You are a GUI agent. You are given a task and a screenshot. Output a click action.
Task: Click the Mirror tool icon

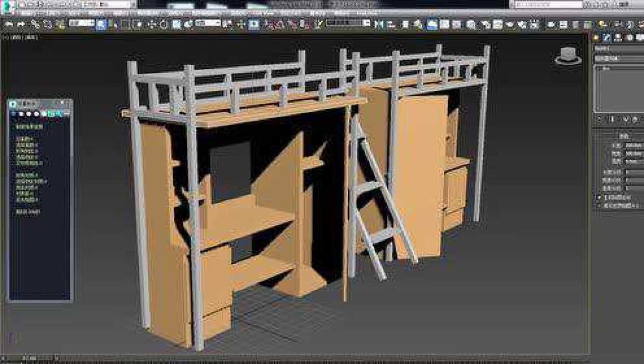click(x=379, y=24)
